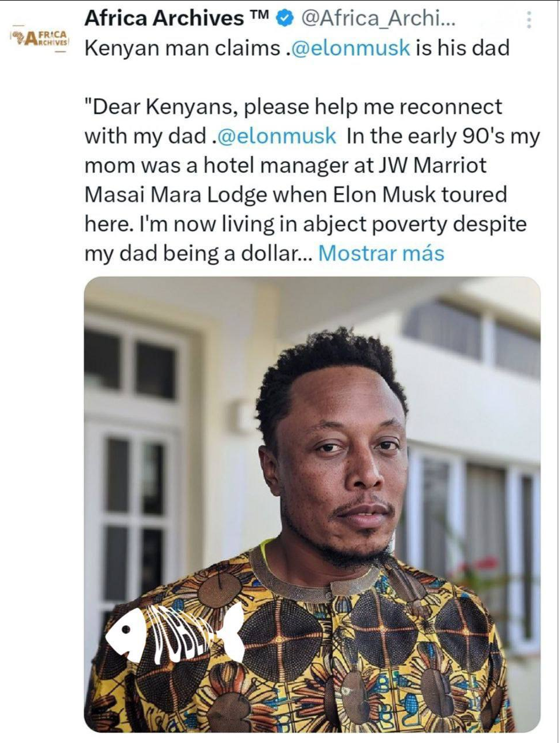Click the blue verified badge
Image resolution: width=560 pixels, height=743 pixels.
284,19
